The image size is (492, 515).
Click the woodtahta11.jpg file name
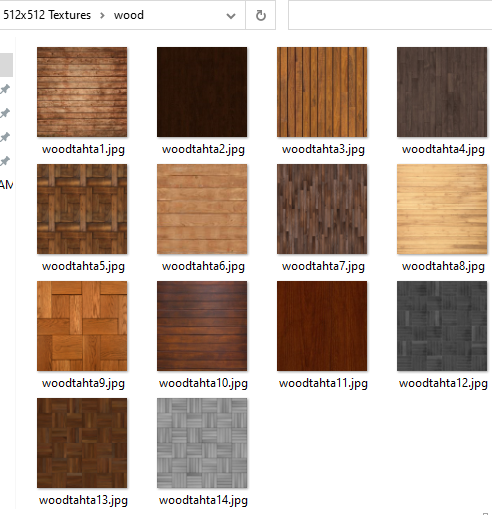tap(323, 383)
